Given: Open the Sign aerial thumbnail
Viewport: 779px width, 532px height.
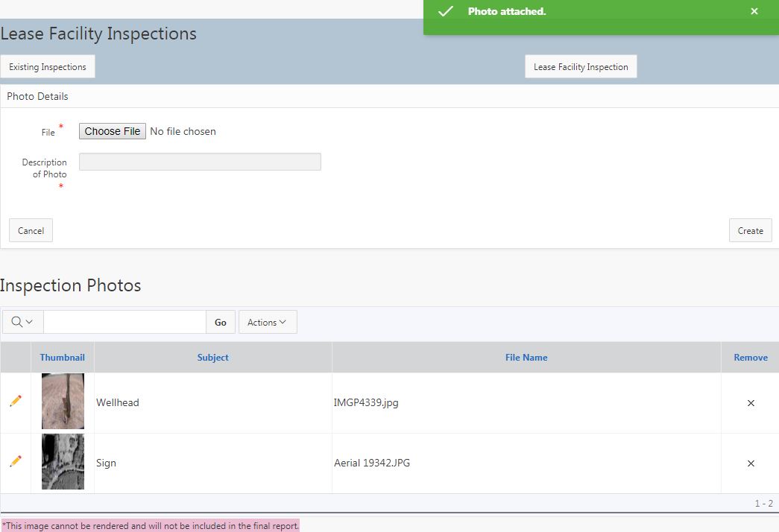Looking at the screenshot, I should 63,462.
